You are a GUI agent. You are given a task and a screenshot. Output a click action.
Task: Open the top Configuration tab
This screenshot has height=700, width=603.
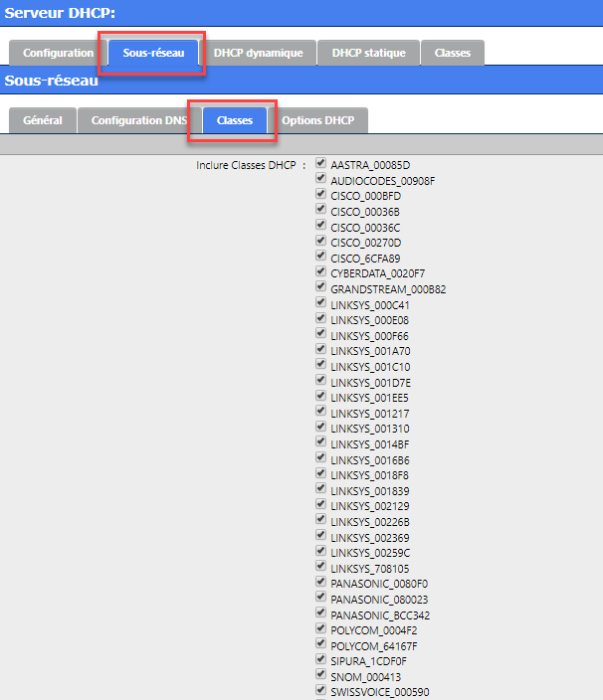(x=58, y=53)
